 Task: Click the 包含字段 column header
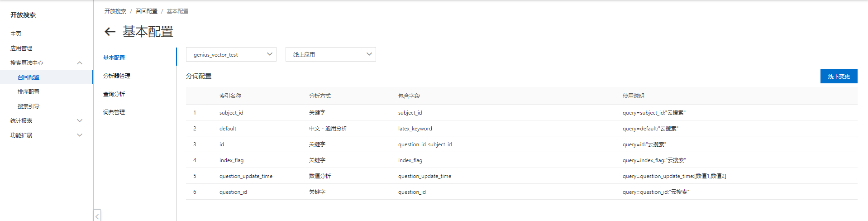click(409, 96)
